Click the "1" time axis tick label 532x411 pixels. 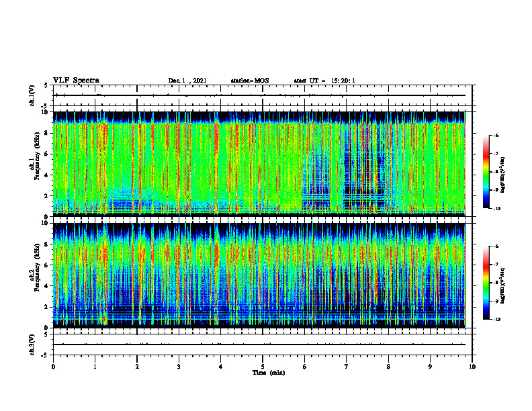95,367
